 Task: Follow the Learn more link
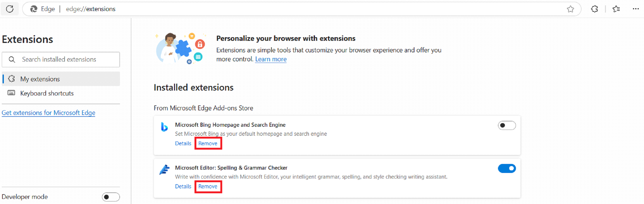pos(271,59)
